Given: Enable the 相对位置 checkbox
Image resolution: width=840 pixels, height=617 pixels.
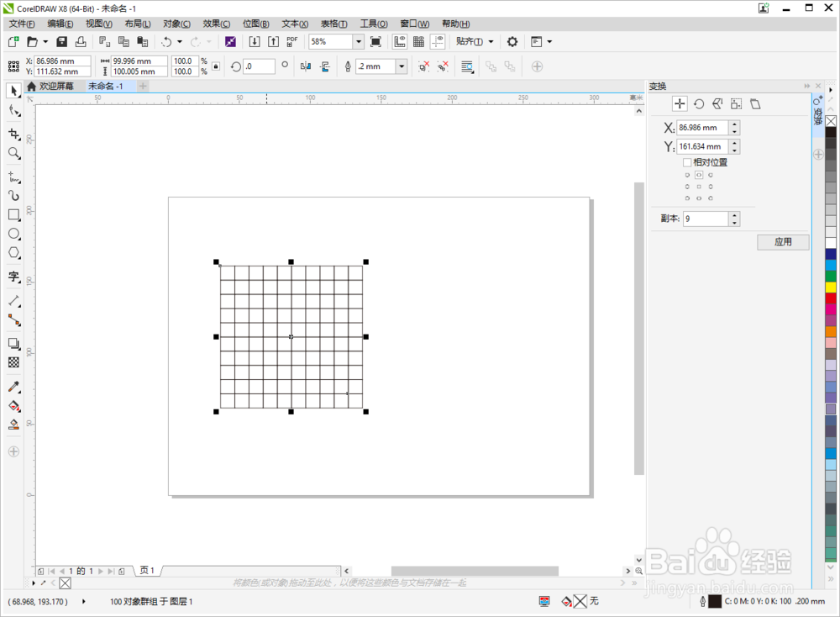Looking at the screenshot, I should tap(687, 163).
